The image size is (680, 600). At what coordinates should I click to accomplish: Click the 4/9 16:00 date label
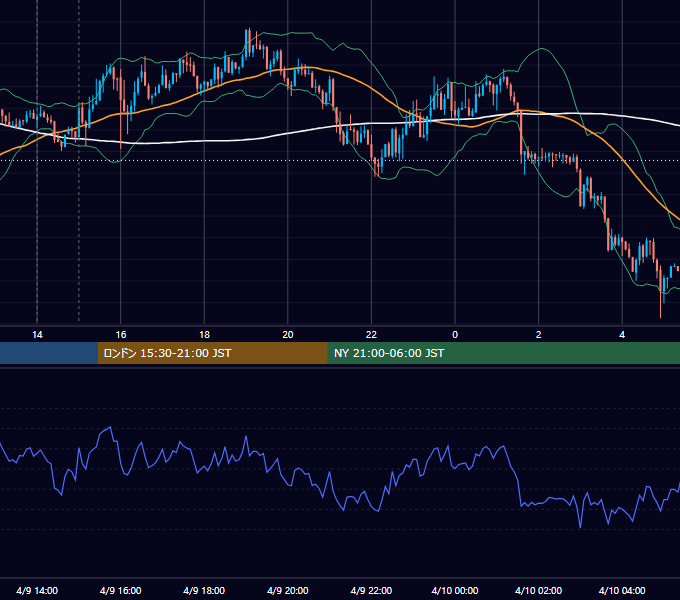point(121,590)
